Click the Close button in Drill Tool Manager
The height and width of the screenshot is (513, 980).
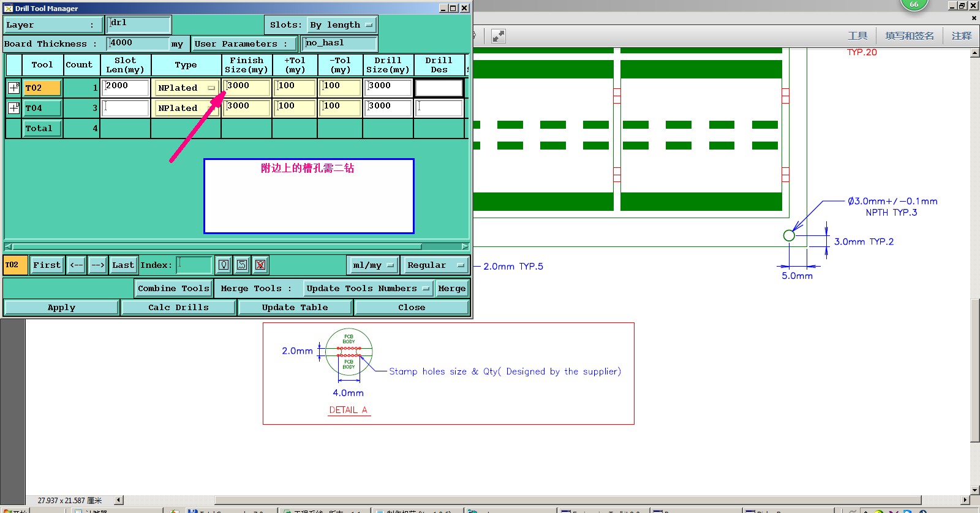point(412,307)
